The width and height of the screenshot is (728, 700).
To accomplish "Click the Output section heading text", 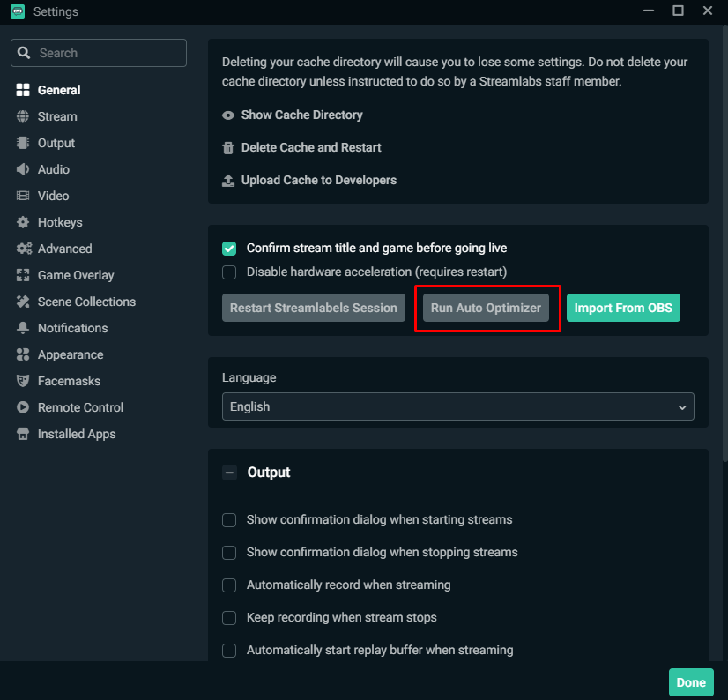I will coord(268,473).
